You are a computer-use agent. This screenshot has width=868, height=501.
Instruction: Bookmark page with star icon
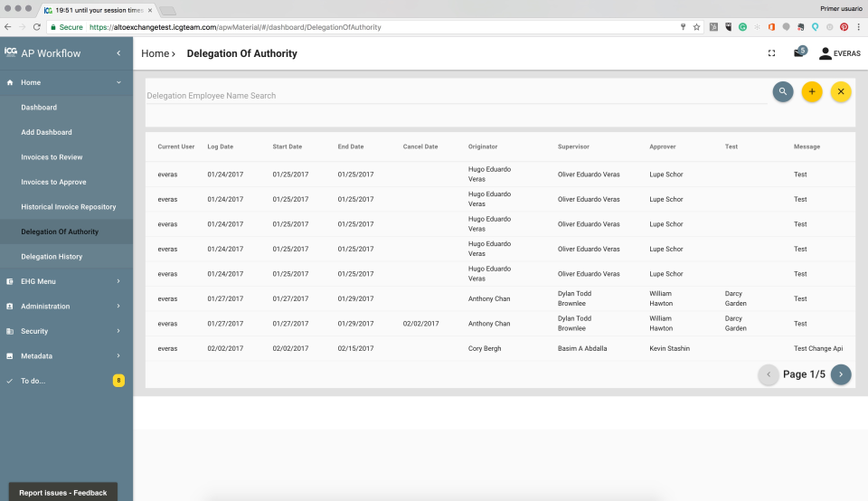click(696, 26)
